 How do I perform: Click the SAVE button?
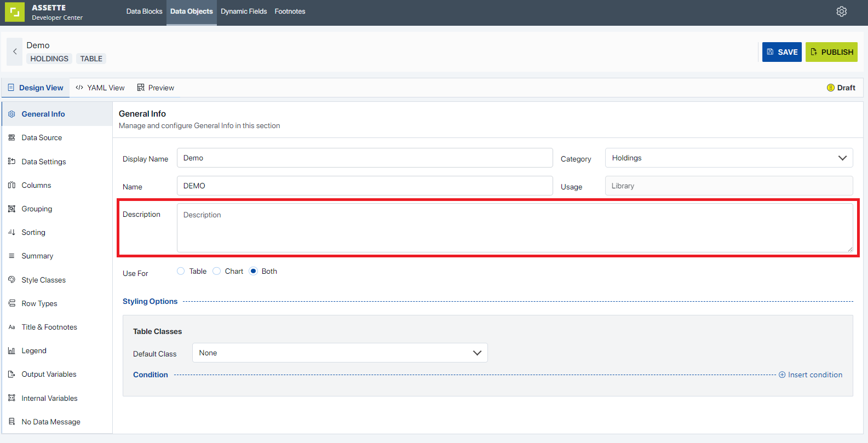(782, 52)
